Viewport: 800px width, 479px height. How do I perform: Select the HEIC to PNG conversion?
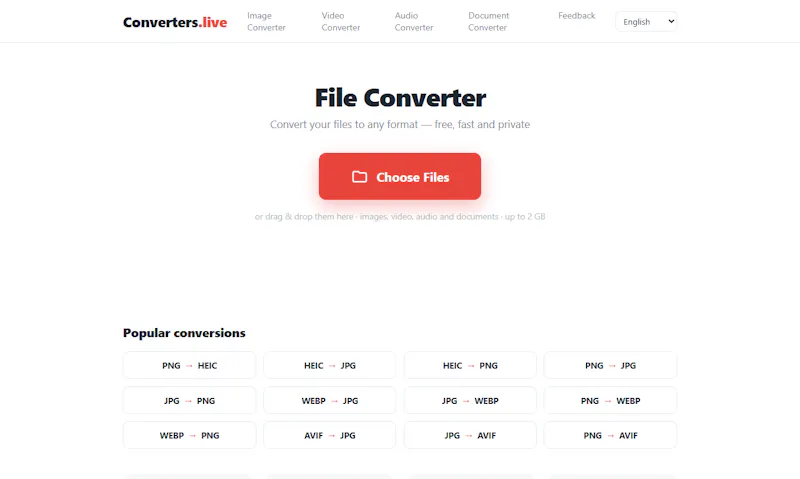point(470,365)
